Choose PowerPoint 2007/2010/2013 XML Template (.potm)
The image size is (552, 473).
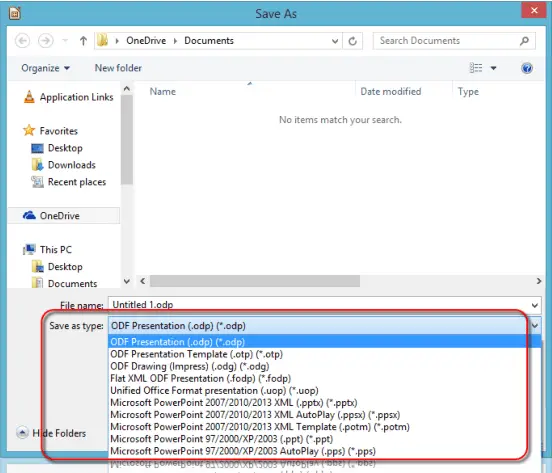tap(324, 427)
